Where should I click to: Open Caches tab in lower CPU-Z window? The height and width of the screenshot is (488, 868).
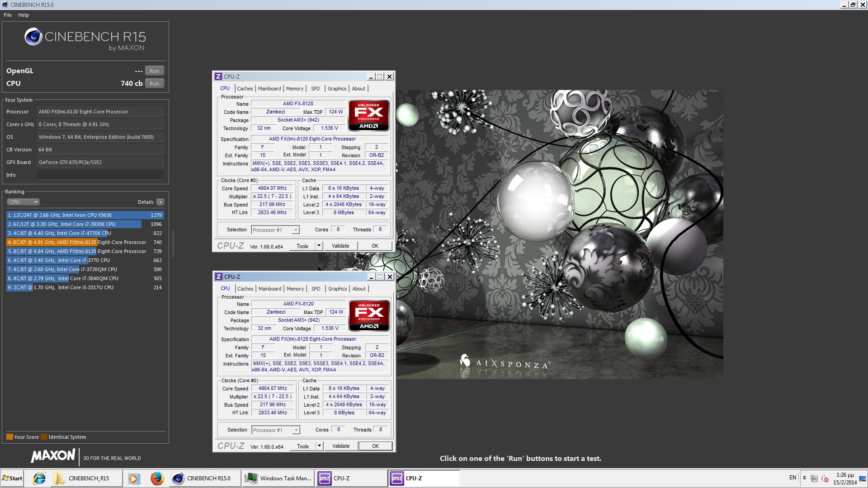coord(245,289)
